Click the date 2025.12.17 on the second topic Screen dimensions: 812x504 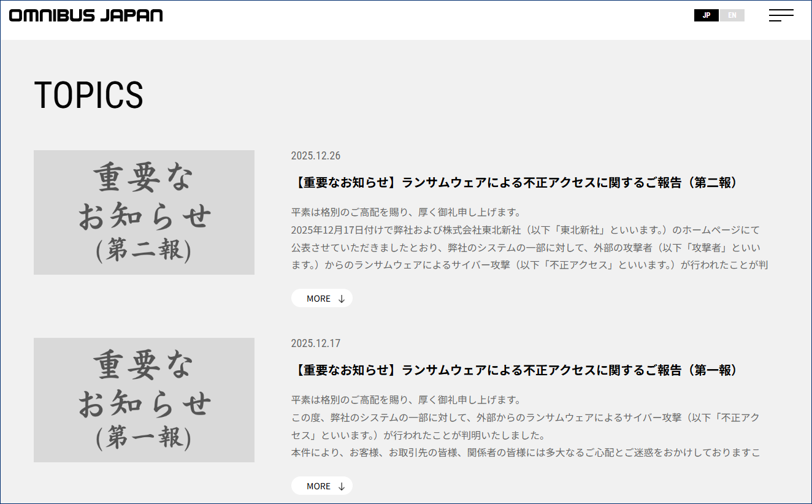coord(316,343)
